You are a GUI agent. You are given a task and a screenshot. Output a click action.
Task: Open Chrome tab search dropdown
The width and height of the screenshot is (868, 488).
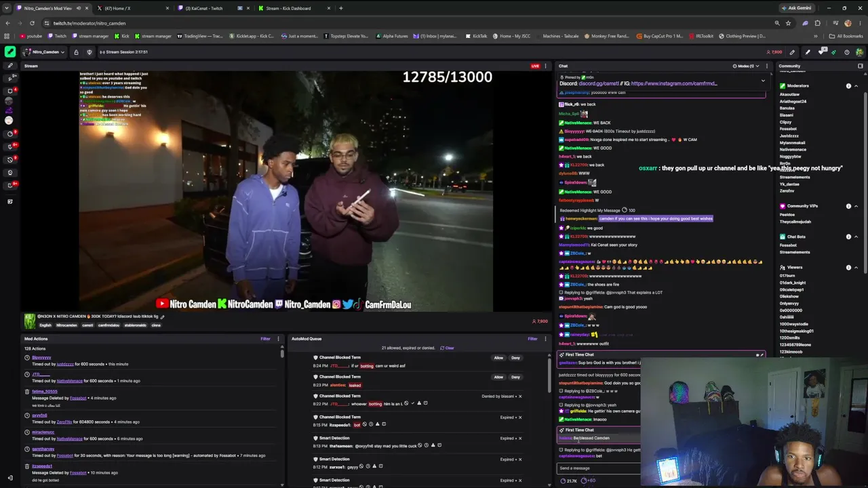coord(7,8)
